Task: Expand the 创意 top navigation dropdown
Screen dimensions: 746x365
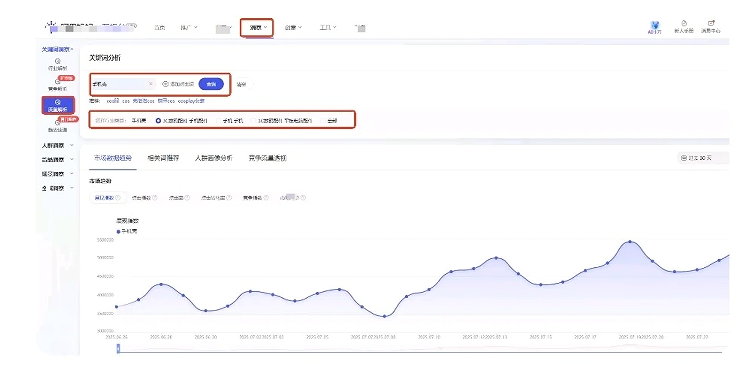Action: [x=293, y=28]
